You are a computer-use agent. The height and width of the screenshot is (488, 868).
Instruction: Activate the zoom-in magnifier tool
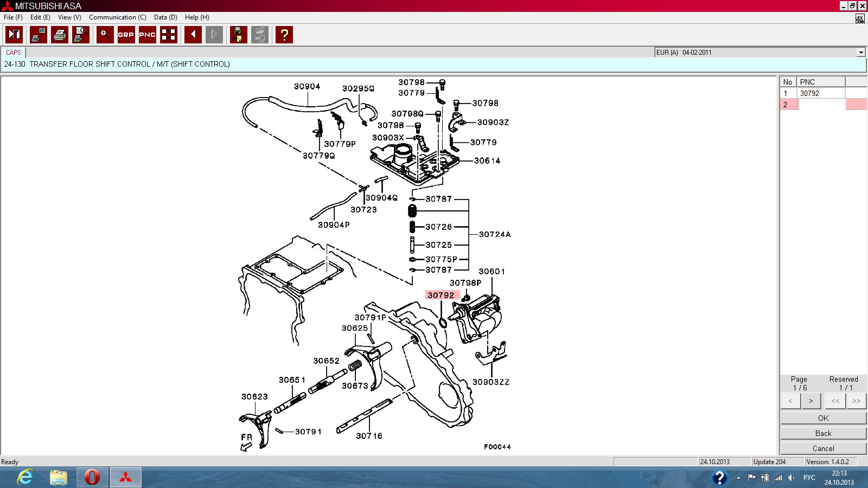coord(105,35)
